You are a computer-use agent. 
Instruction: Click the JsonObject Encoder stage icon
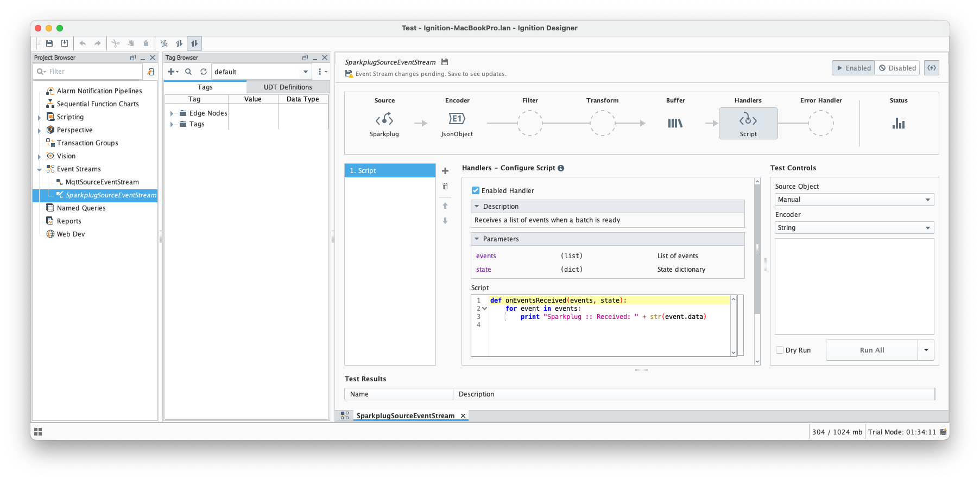click(x=457, y=119)
